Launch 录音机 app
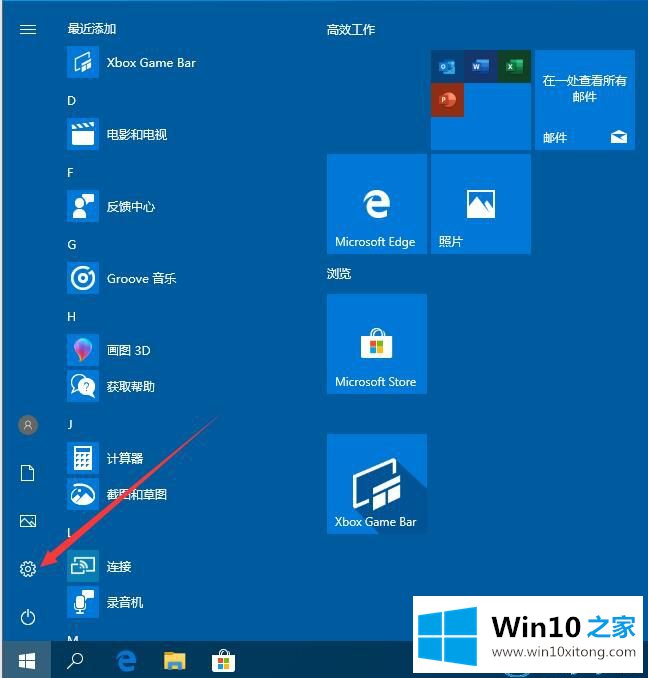 (105, 602)
